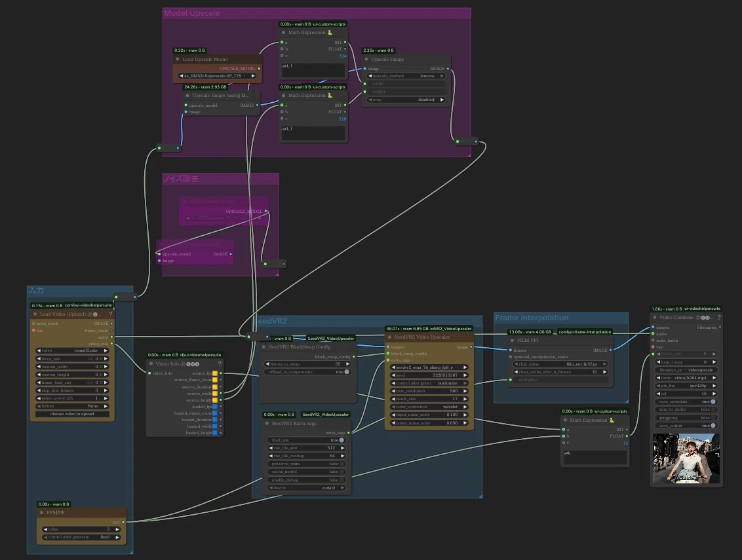Open the video file dropdown showing roma03.mkv
Image resolution: width=742 pixels, height=560 pixels.
click(72, 350)
